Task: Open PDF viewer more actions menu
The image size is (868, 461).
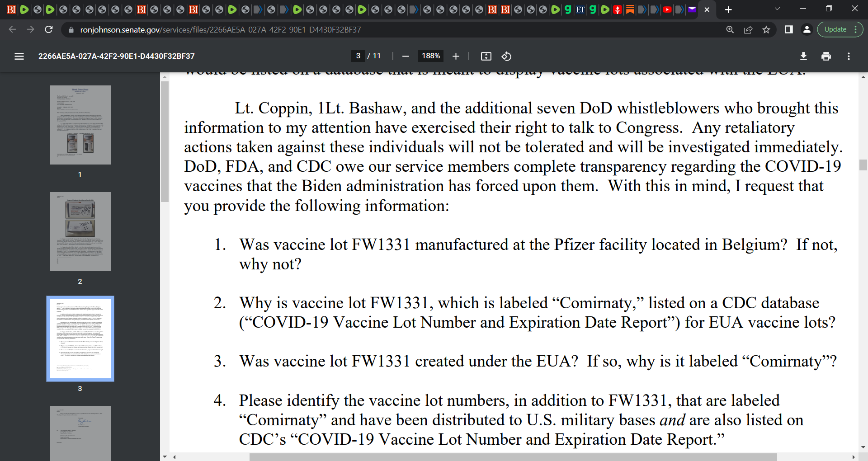Action: coord(849,56)
